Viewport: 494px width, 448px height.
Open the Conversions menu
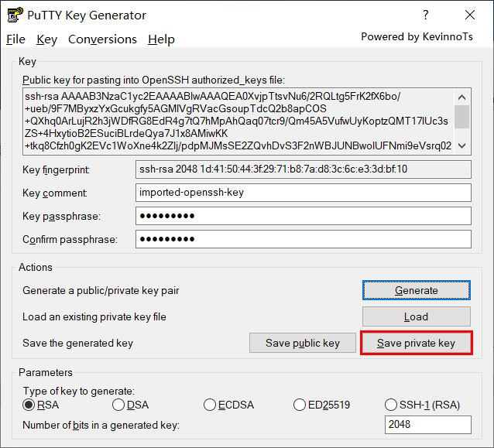[x=102, y=39]
